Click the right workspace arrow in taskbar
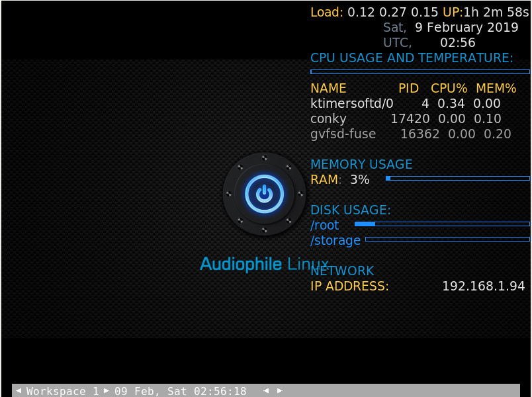This screenshot has height=397, width=532. click(106, 390)
